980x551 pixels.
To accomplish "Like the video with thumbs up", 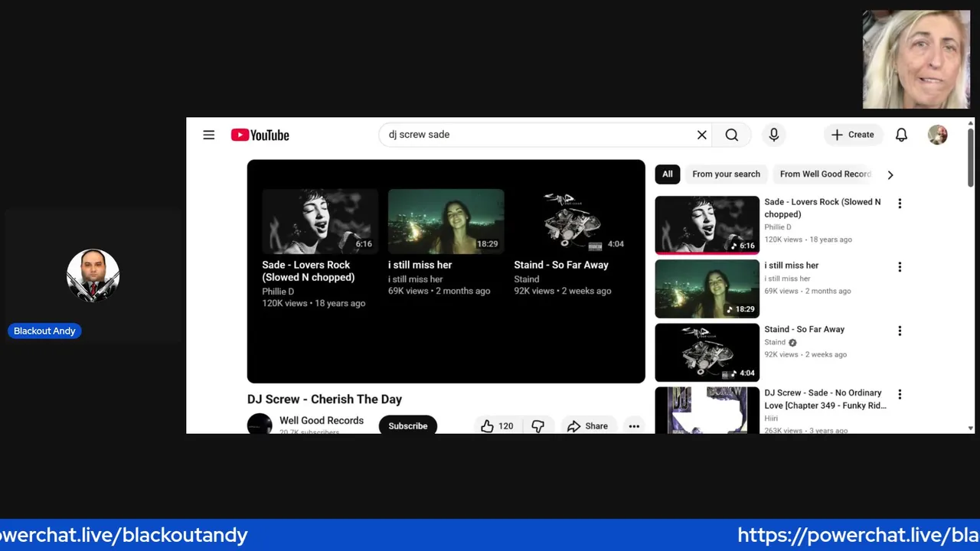I will [x=496, y=425].
